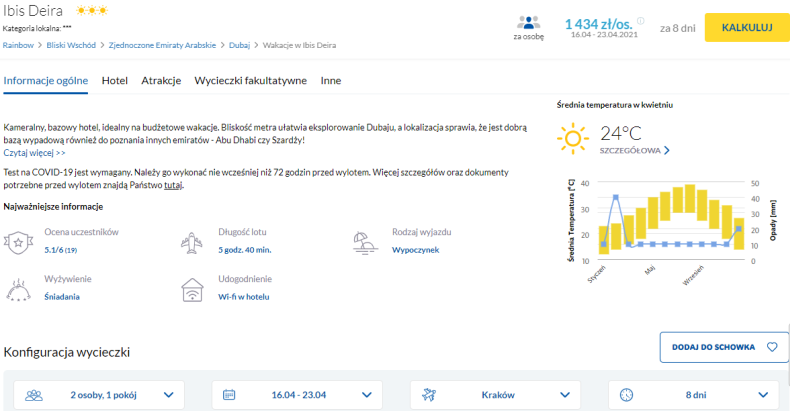
Task: Click the Wi-fi w hotelu link
Action: tap(244, 297)
